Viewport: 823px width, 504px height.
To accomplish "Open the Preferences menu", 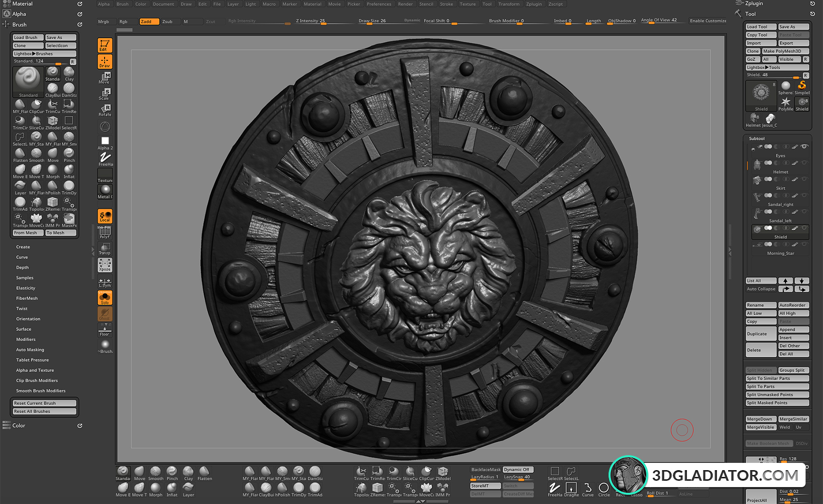I will click(x=379, y=4).
